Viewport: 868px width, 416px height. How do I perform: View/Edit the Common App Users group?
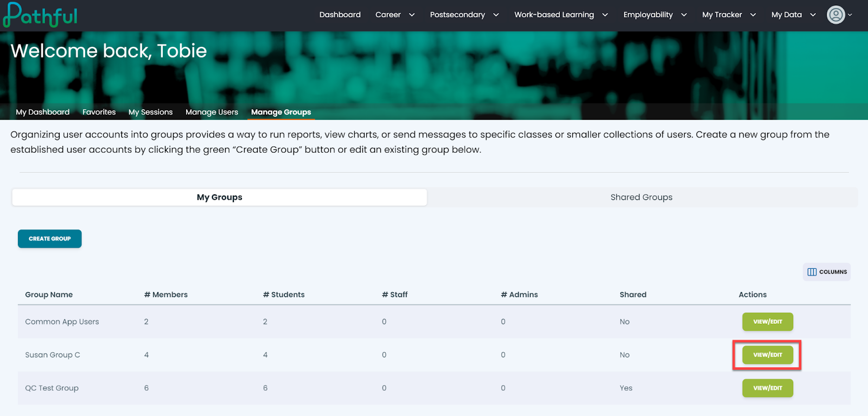(x=768, y=322)
